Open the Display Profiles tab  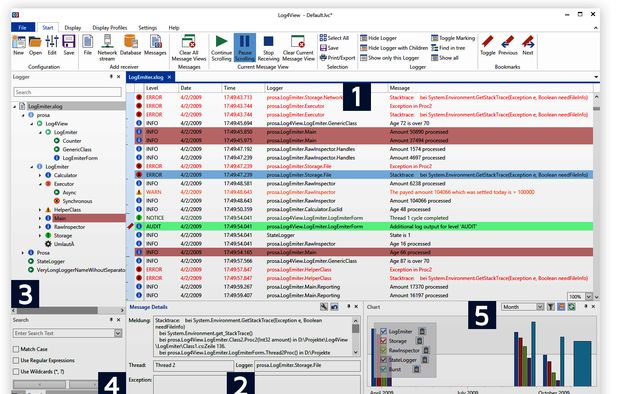pyautogui.click(x=110, y=28)
